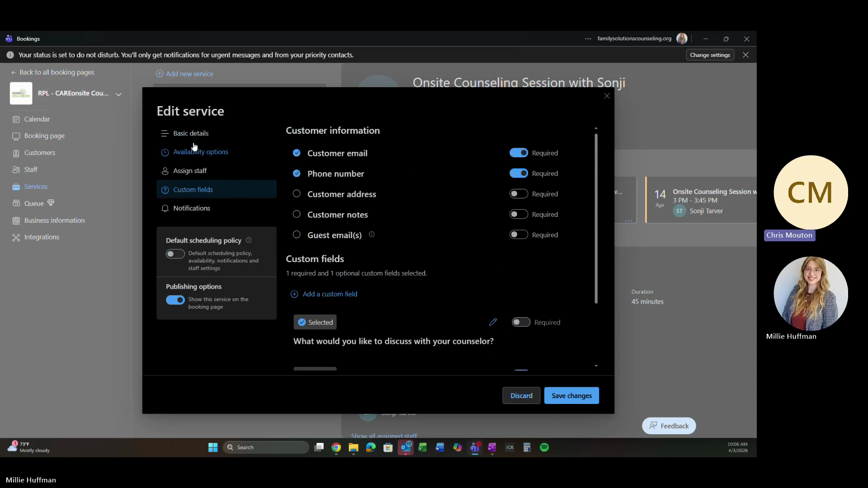Image resolution: width=868 pixels, height=488 pixels.
Task: Uncheck Customer email field
Action: coord(297,153)
